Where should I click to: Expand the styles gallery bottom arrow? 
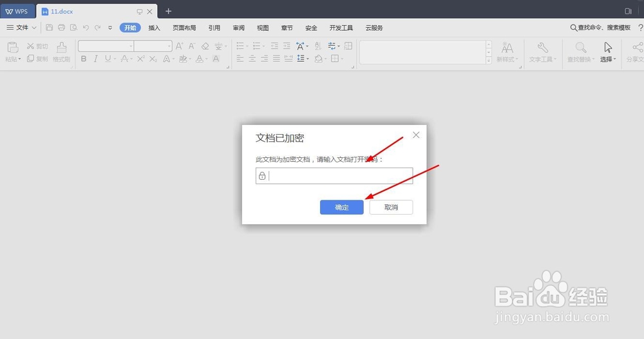coord(488,60)
